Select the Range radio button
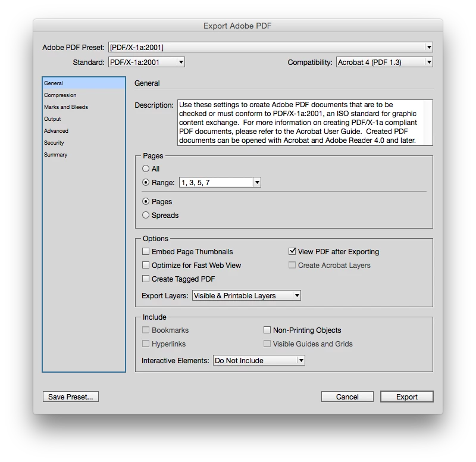Screen dimensions: 476x462 tap(146, 182)
